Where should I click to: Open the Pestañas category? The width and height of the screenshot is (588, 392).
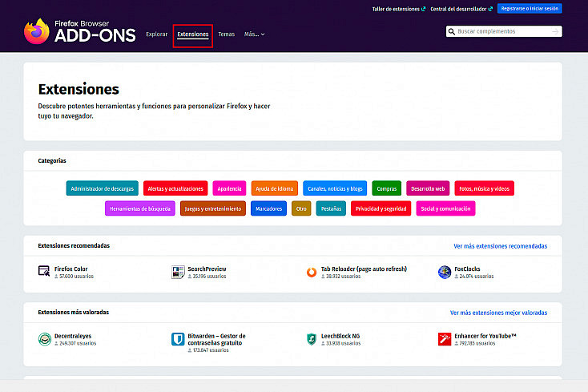pyautogui.click(x=331, y=208)
